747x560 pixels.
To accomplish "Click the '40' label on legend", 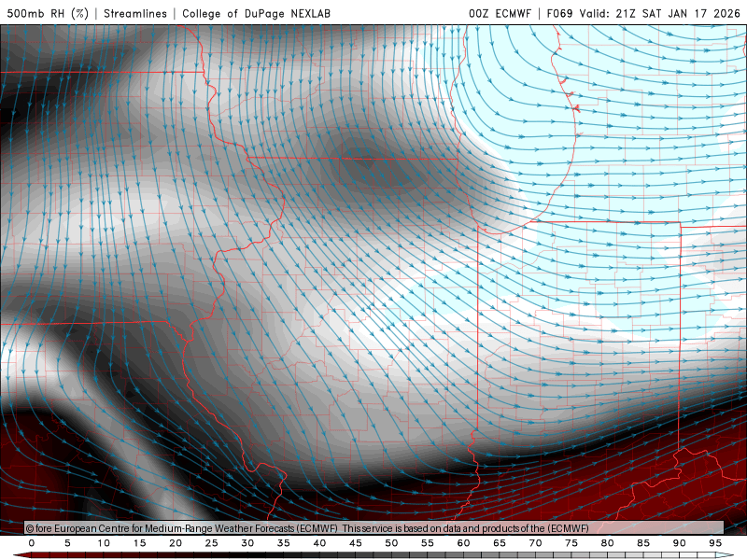I will coord(319,543).
